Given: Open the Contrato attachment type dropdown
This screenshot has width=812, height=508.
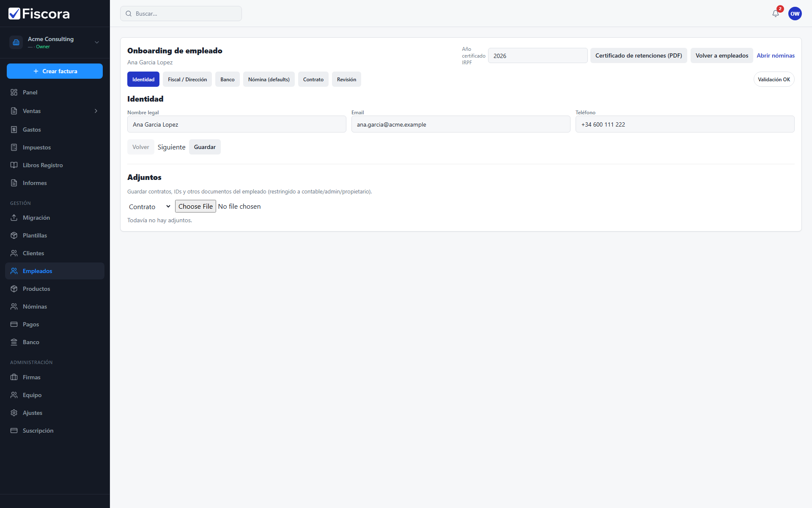Looking at the screenshot, I should click(150, 207).
